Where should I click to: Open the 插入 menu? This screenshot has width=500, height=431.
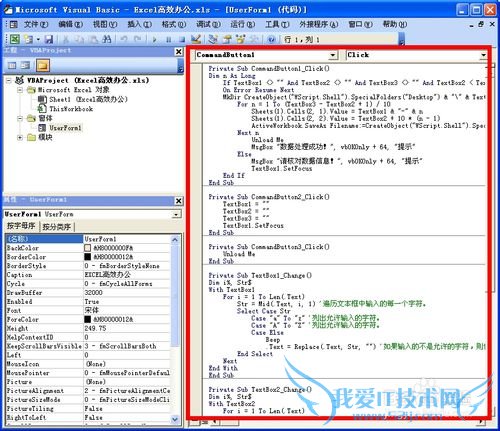139,24
